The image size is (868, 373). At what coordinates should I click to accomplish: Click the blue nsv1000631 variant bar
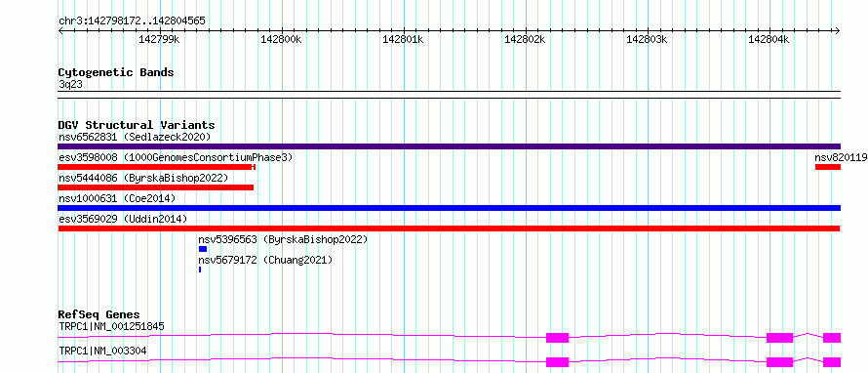[449, 208]
